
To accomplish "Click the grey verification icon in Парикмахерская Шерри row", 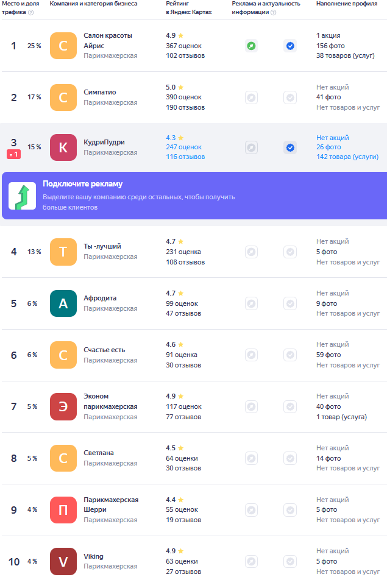I will [x=290, y=510].
